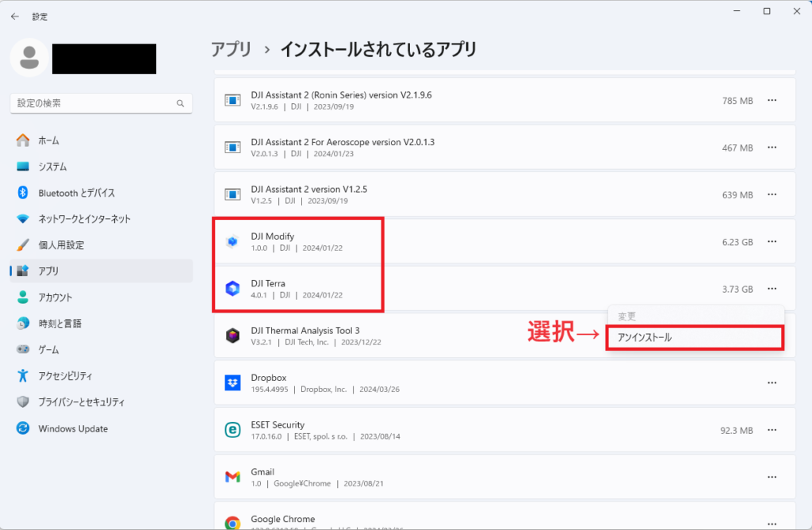The width and height of the screenshot is (812, 530).
Task: Open more options for DJI Modify
Action: pos(772,241)
